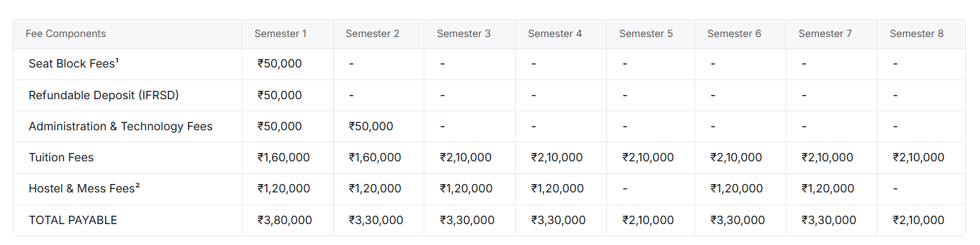Select the Semester 1 column header
This screenshot has width=980, height=245.
pyautogui.click(x=281, y=34)
